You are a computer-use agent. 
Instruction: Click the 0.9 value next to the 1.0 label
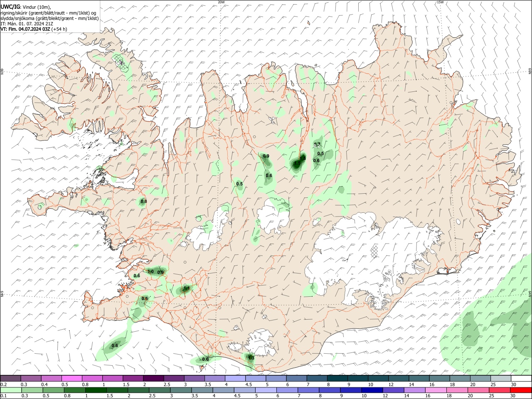click(x=160, y=272)
